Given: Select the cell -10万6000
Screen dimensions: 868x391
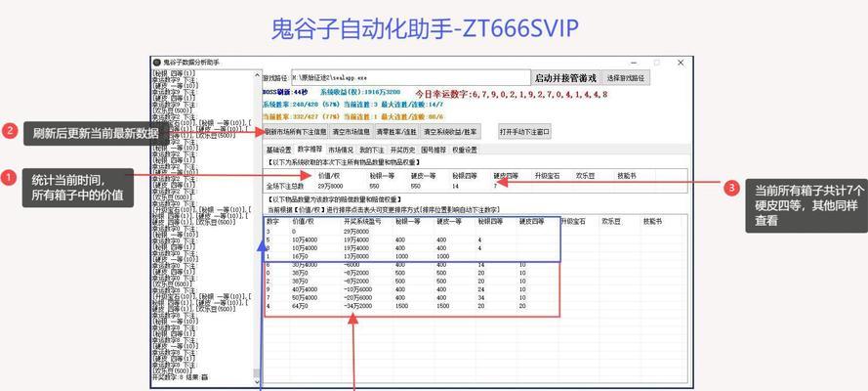Looking at the screenshot, I should [x=357, y=289].
